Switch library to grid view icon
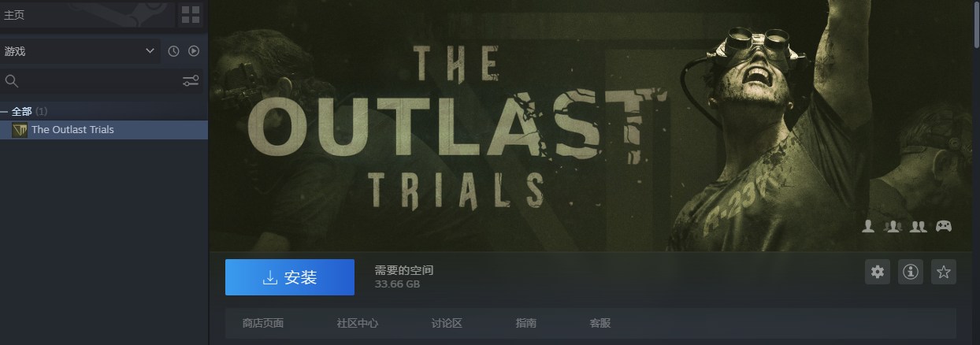 (191, 14)
